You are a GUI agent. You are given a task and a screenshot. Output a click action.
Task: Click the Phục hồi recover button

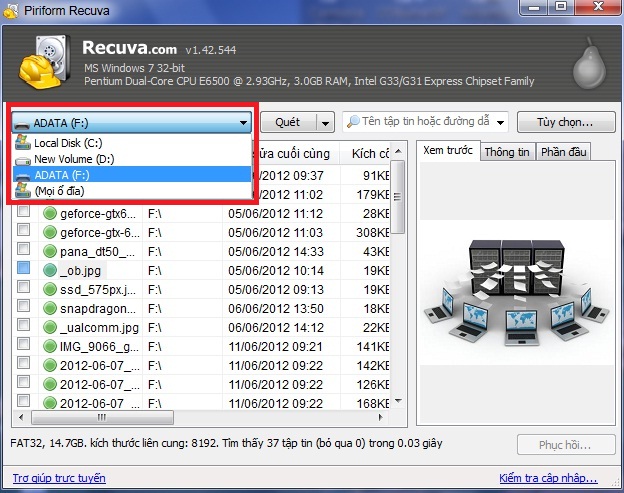pyautogui.click(x=566, y=444)
